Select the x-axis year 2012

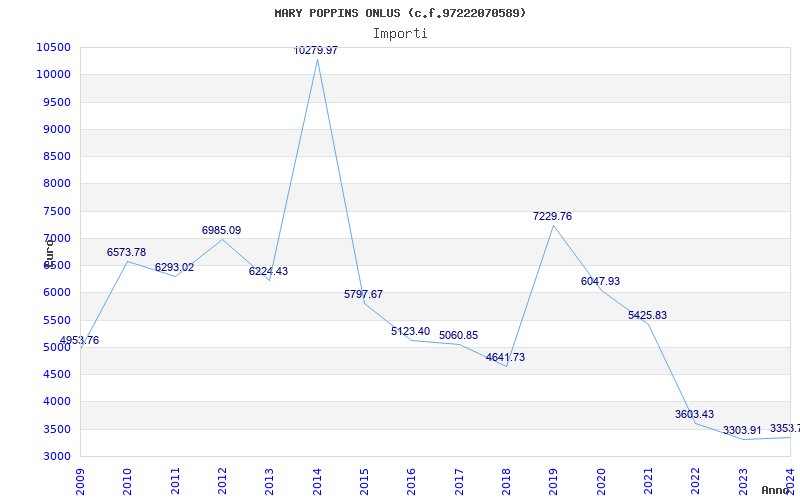(x=222, y=482)
